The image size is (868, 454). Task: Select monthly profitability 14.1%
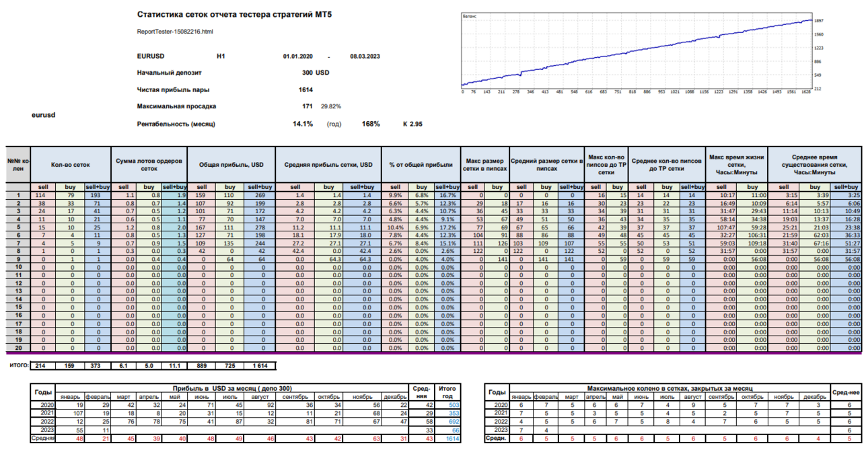click(303, 124)
